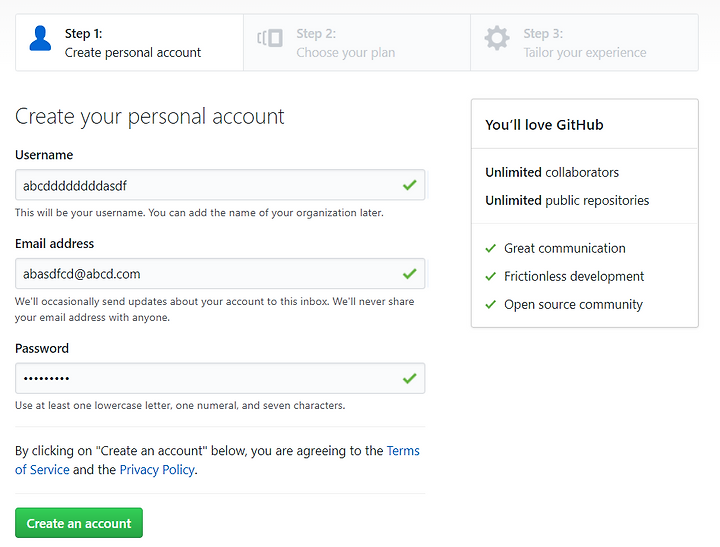Open the Privacy Policy link
Viewport: 720px width, 547px height.
click(x=157, y=470)
